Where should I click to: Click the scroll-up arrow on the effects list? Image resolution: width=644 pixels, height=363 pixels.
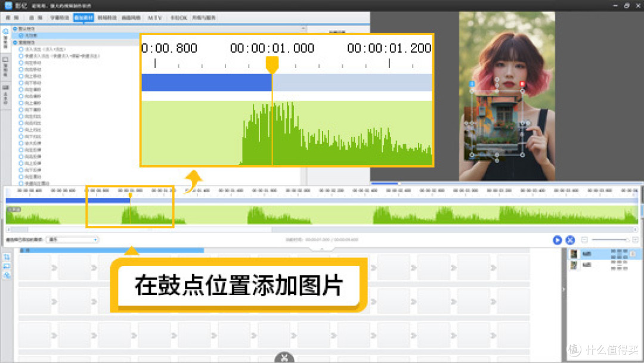click(x=303, y=29)
